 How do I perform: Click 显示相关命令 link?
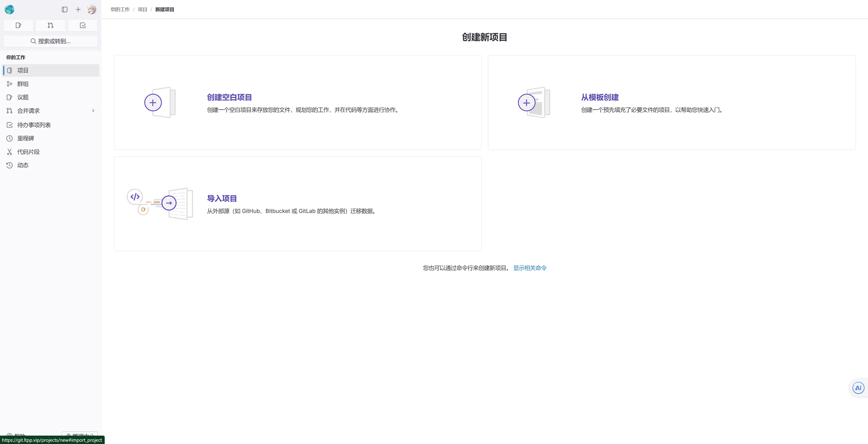click(530, 268)
